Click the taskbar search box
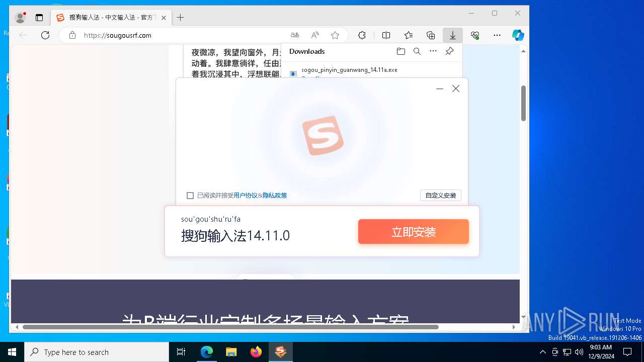644x362 pixels. [97, 352]
